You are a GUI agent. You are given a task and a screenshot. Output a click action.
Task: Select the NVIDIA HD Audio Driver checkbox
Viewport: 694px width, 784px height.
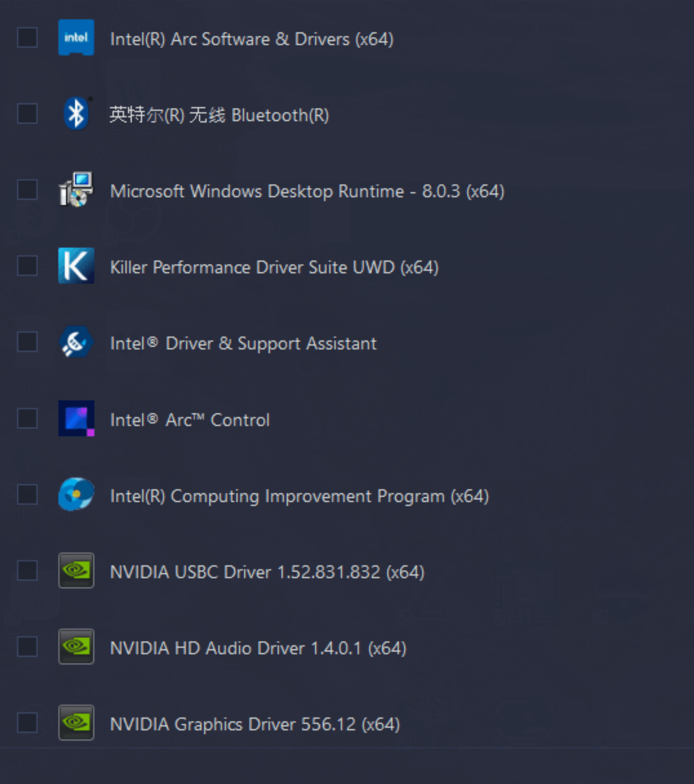pyautogui.click(x=27, y=646)
